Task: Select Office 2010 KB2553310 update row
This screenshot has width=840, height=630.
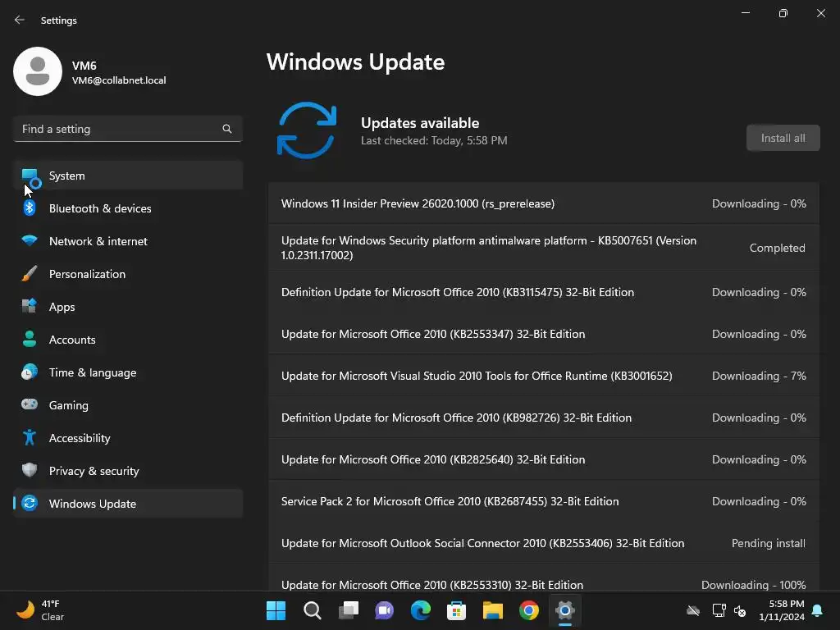Action: 544,578
